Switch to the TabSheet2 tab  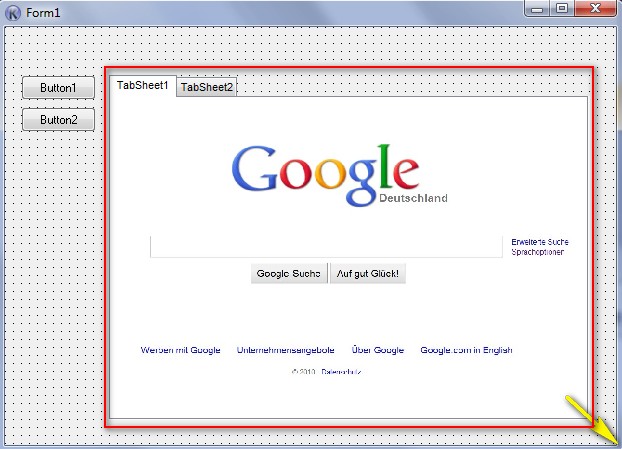207,88
